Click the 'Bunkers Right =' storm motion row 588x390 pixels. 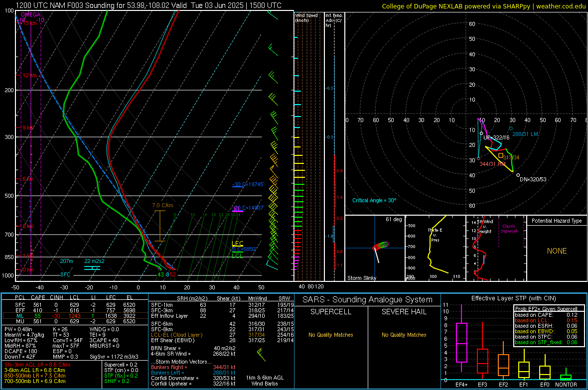pos(193,368)
